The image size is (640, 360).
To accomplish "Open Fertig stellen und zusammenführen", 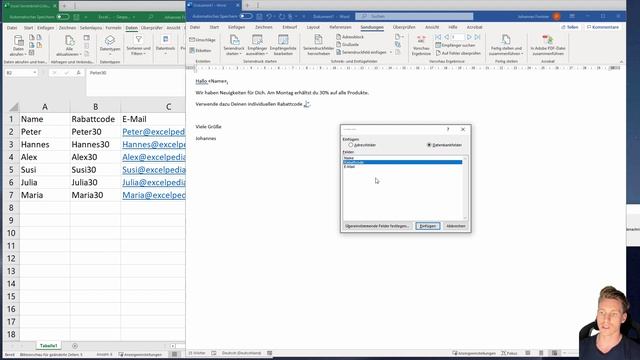I will 506,45.
